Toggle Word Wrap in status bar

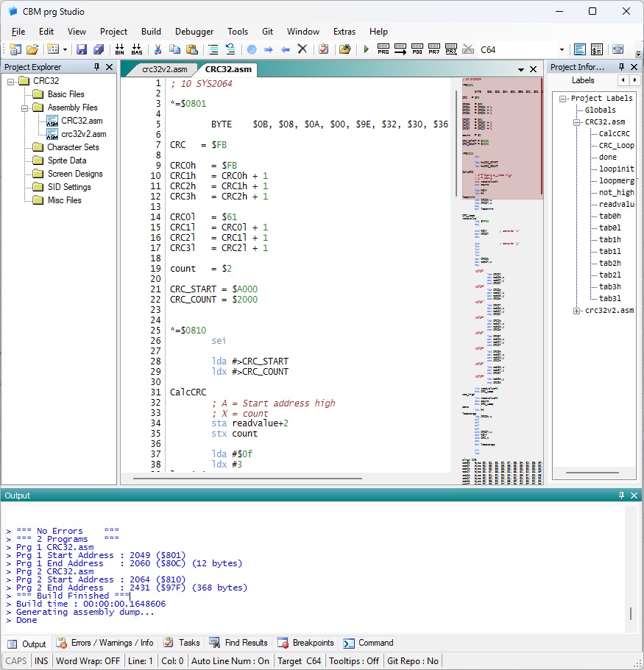(88, 660)
